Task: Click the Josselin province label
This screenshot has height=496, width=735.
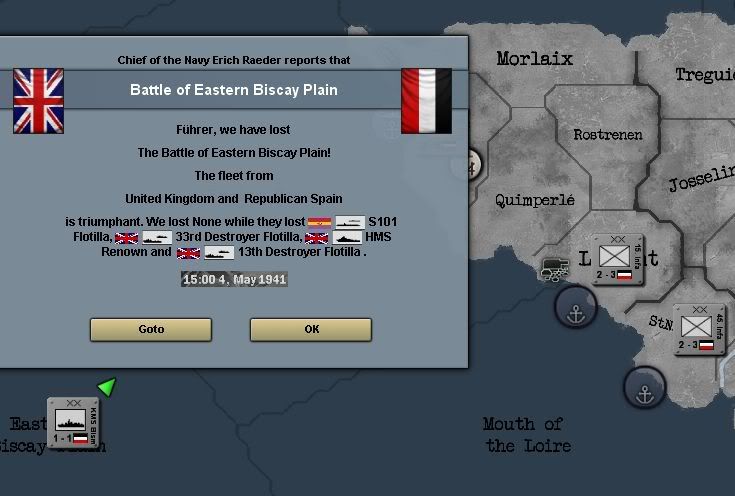Action: coord(701,178)
